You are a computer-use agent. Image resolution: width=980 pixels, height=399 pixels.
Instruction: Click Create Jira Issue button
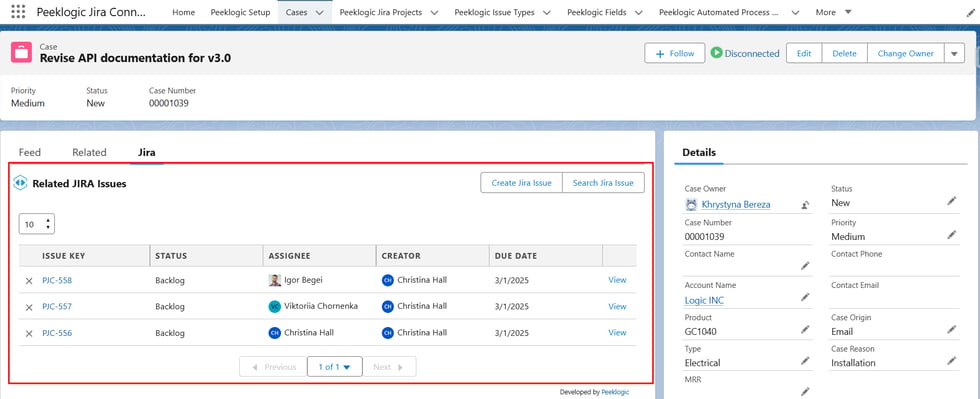pos(522,183)
